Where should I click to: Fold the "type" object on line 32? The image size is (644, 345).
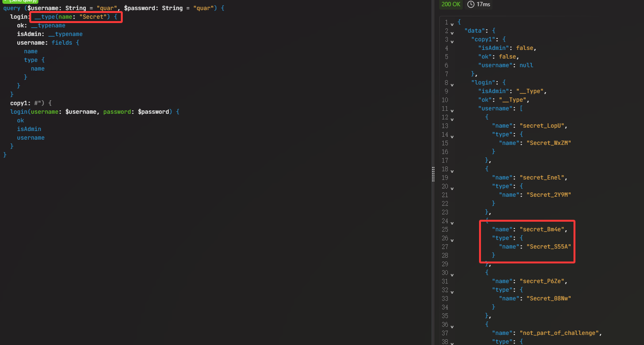tap(452, 292)
